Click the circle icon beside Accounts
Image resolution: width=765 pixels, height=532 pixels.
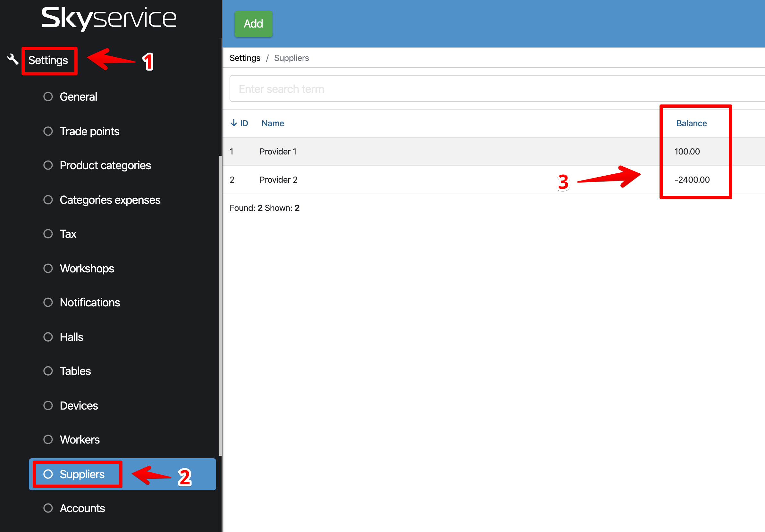coord(48,508)
